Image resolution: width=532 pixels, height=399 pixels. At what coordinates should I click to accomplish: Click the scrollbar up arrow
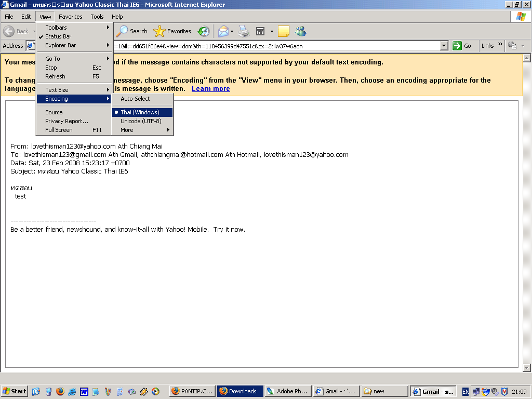(527, 58)
